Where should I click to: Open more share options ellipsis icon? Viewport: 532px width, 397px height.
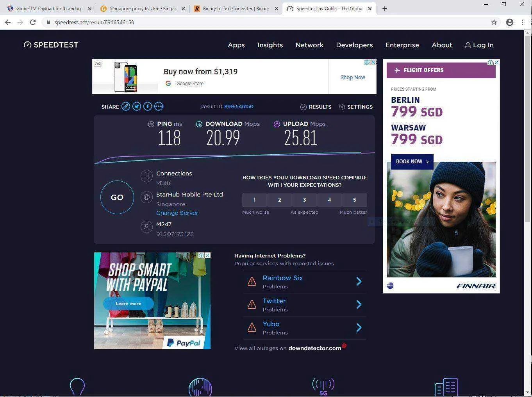pyautogui.click(x=159, y=106)
